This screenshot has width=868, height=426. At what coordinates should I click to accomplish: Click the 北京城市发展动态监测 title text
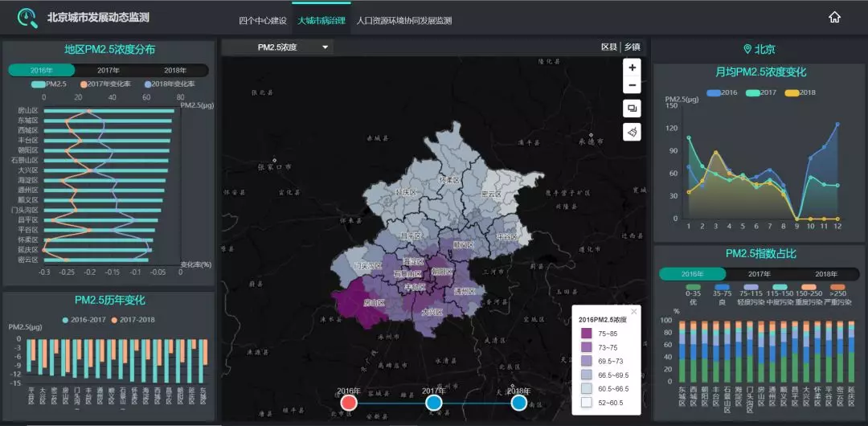pyautogui.click(x=99, y=17)
